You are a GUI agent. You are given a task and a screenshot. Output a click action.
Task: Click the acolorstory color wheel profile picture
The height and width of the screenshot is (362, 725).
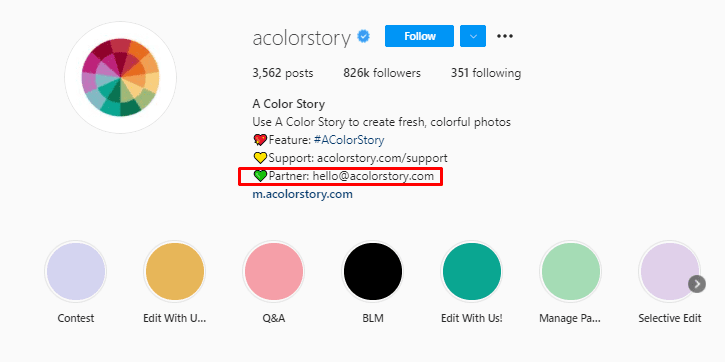(120, 77)
